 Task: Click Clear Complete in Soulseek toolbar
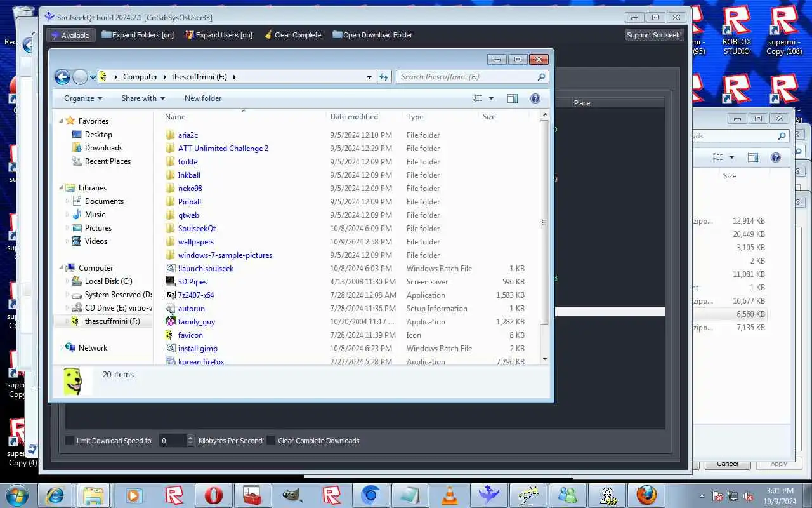(292, 35)
